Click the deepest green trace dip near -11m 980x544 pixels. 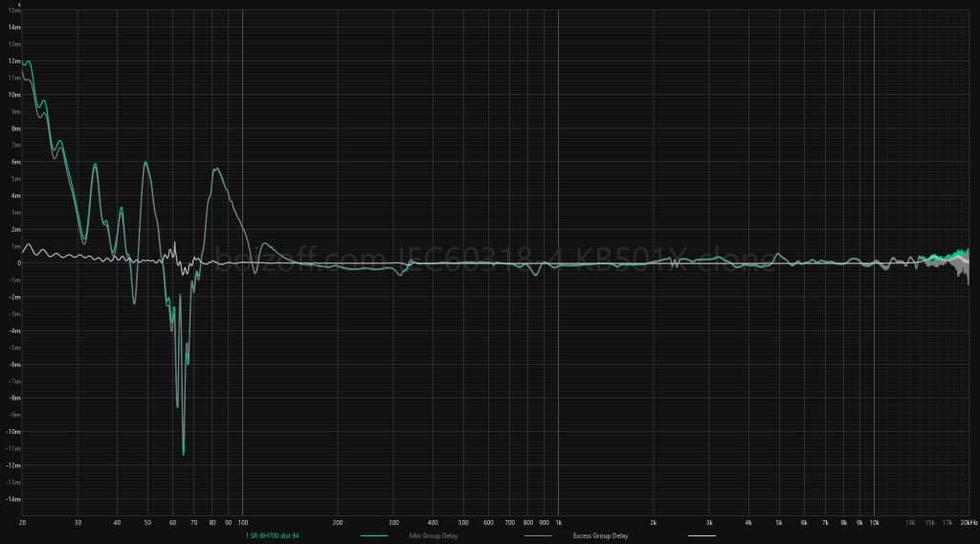tap(183, 453)
